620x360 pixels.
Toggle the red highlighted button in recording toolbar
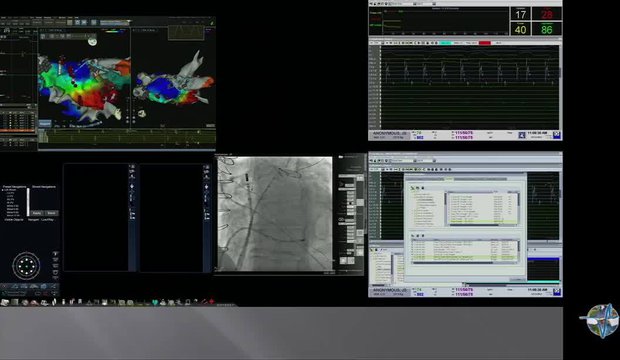pyautogui.click(x=484, y=43)
